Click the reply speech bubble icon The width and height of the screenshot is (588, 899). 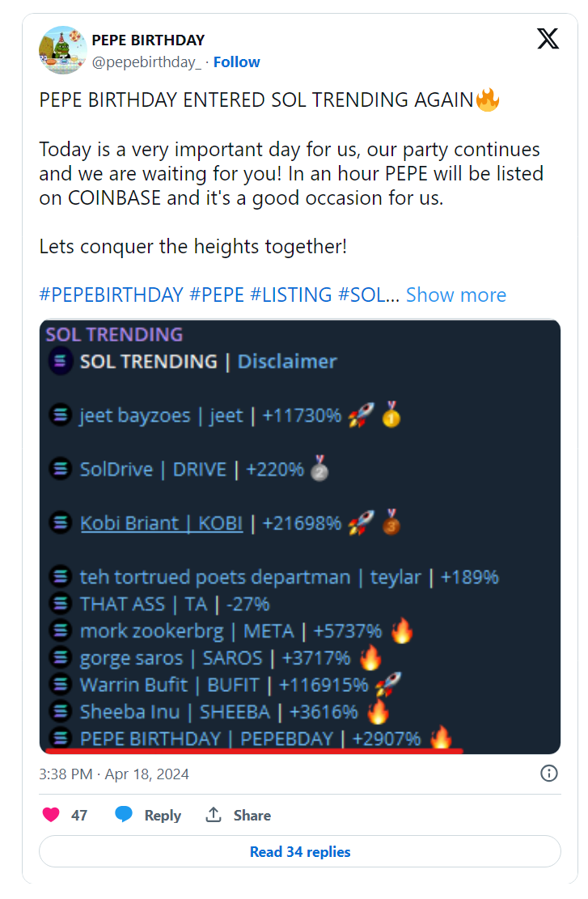(124, 815)
